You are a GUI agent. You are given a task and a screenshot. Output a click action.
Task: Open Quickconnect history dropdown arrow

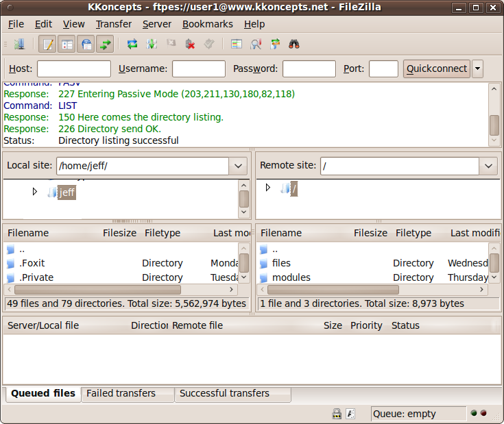(x=478, y=68)
